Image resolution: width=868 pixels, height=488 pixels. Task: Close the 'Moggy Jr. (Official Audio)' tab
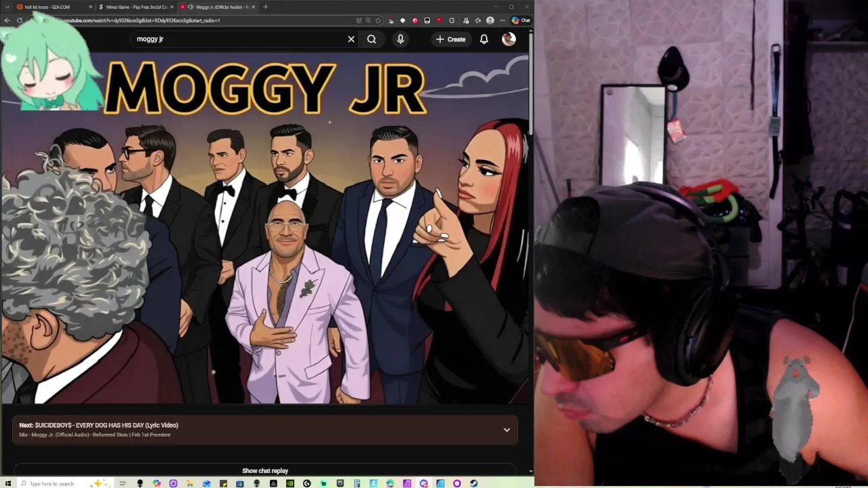pyautogui.click(x=253, y=7)
